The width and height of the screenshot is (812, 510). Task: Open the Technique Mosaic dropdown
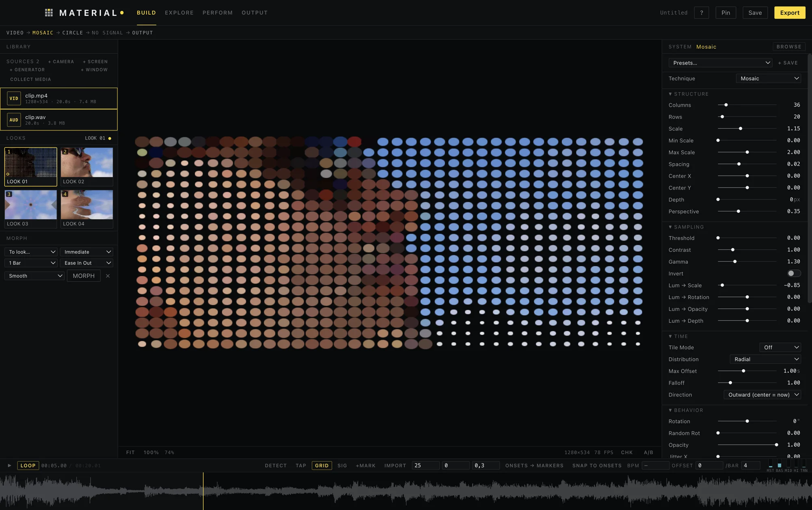768,78
